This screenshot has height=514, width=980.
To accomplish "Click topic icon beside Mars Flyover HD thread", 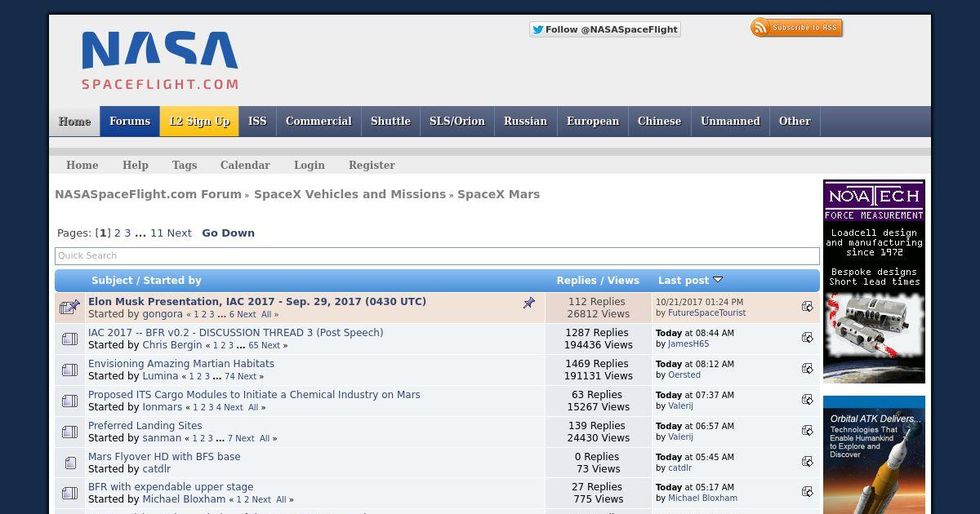I will pos(69,463).
